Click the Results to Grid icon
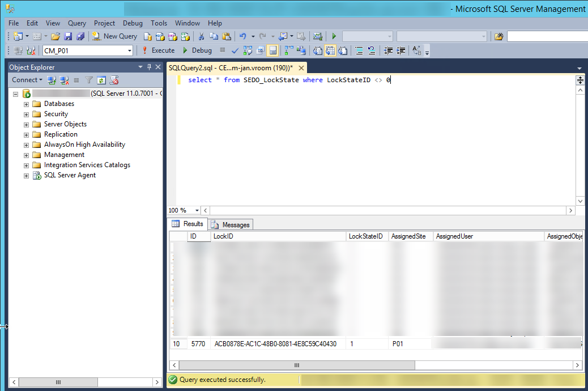588x391 pixels. 330,50
